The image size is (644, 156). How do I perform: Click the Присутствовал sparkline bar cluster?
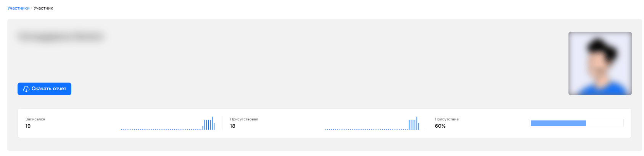(414, 125)
